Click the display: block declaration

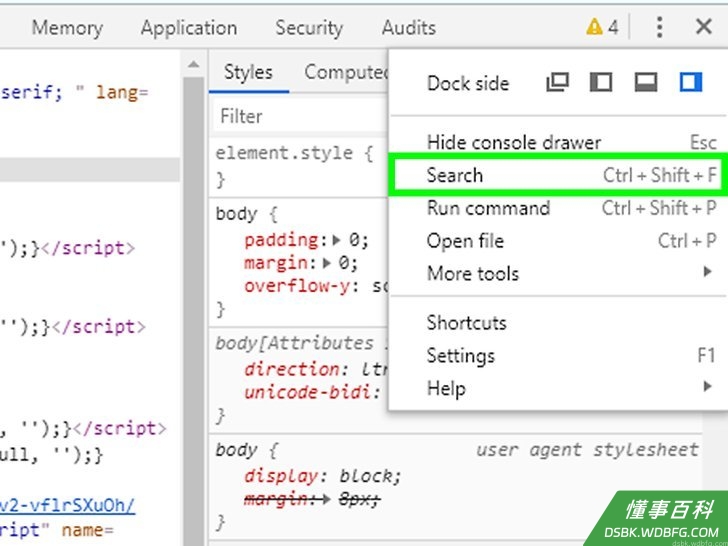323,476
